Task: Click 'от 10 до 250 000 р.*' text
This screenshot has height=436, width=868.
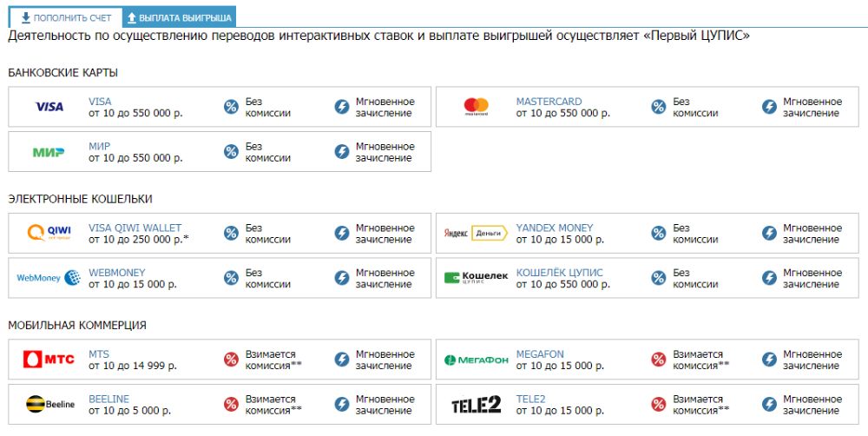Action: point(138,240)
